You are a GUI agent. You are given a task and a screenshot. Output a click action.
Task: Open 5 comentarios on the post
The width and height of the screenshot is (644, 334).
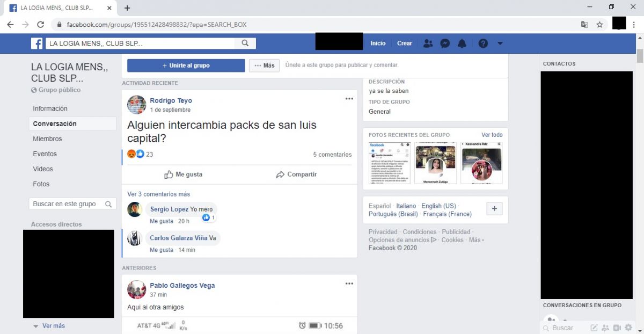pyautogui.click(x=332, y=155)
